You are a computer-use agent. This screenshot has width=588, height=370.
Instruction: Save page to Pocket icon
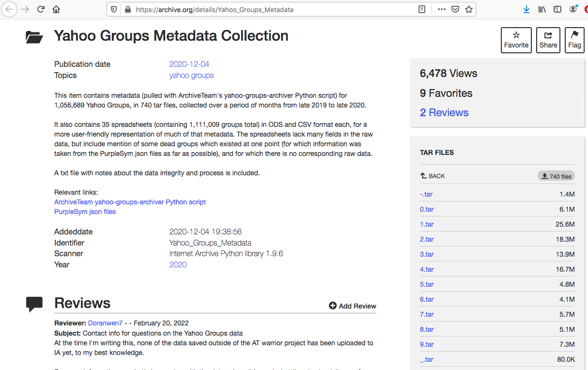[x=455, y=9]
